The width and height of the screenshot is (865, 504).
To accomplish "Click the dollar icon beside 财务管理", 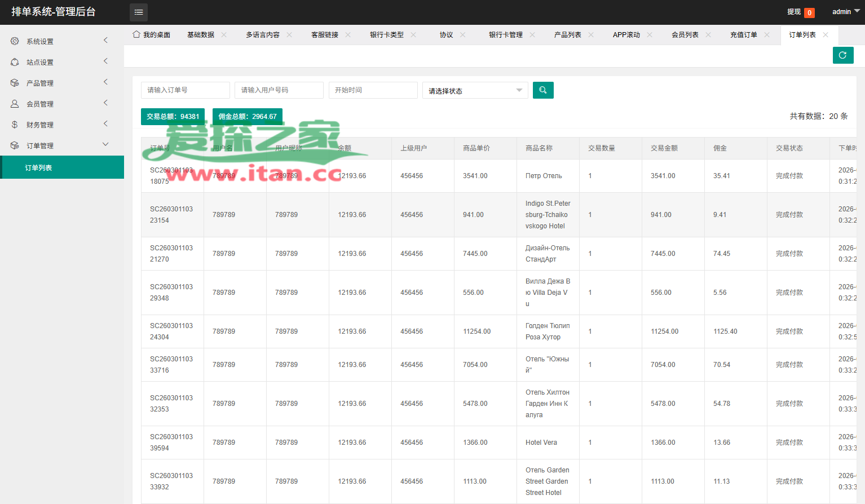I will click(x=15, y=125).
